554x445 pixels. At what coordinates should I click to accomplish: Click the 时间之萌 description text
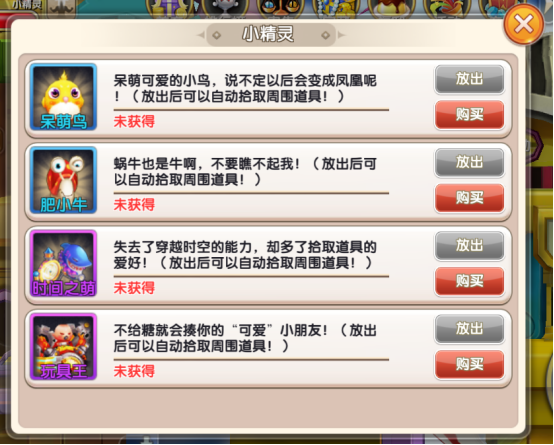coord(245,255)
